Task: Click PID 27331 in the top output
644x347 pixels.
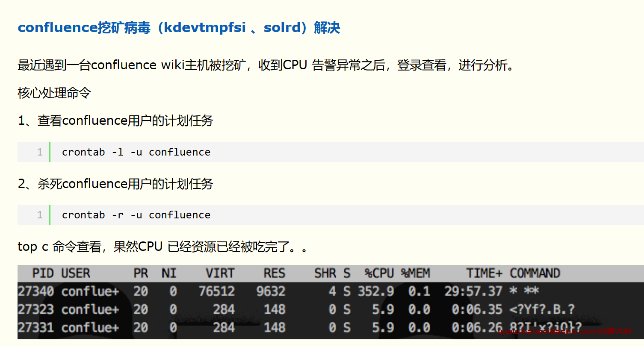Action: 36,328
